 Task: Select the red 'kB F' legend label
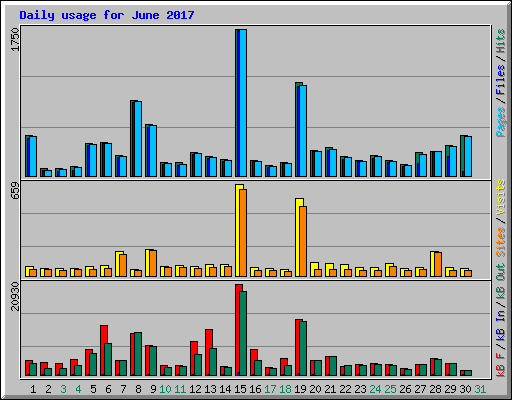click(500, 364)
